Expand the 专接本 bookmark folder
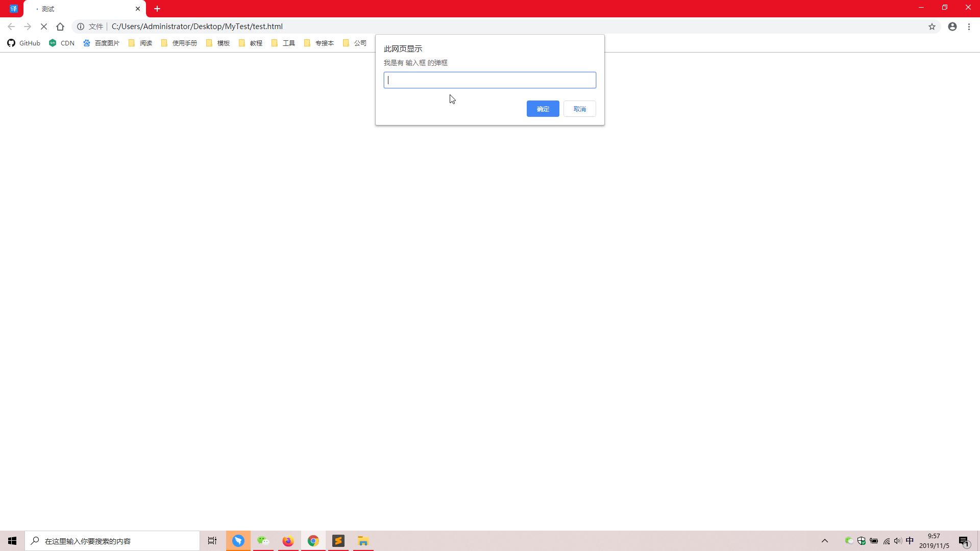 pos(319,43)
